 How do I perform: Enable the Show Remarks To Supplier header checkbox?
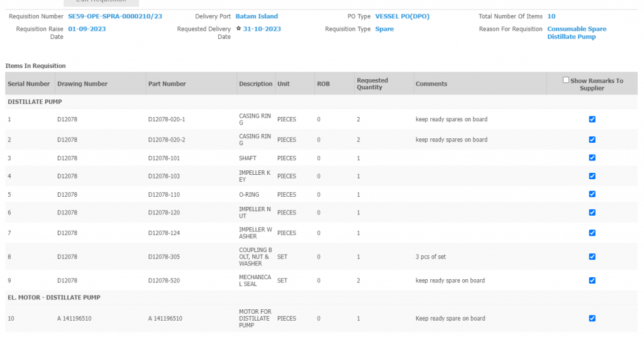(x=566, y=80)
